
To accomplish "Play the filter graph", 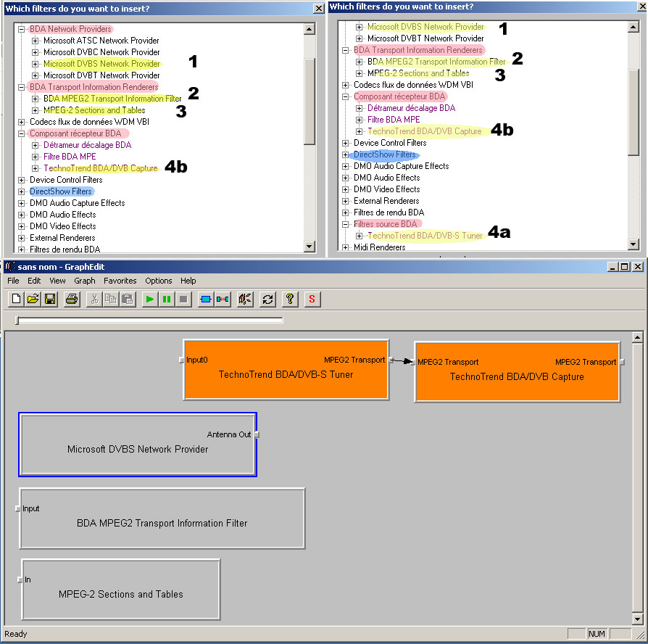I will tap(149, 299).
